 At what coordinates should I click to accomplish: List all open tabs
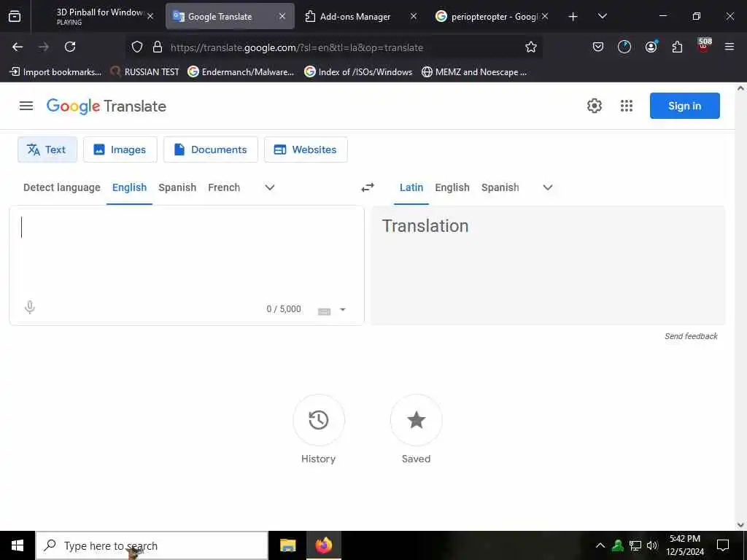602,17
